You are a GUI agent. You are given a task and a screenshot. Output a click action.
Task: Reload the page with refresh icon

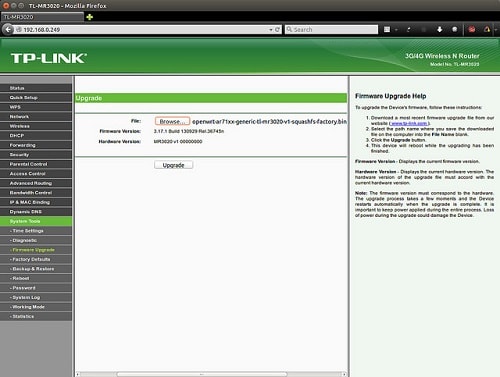tap(277, 30)
